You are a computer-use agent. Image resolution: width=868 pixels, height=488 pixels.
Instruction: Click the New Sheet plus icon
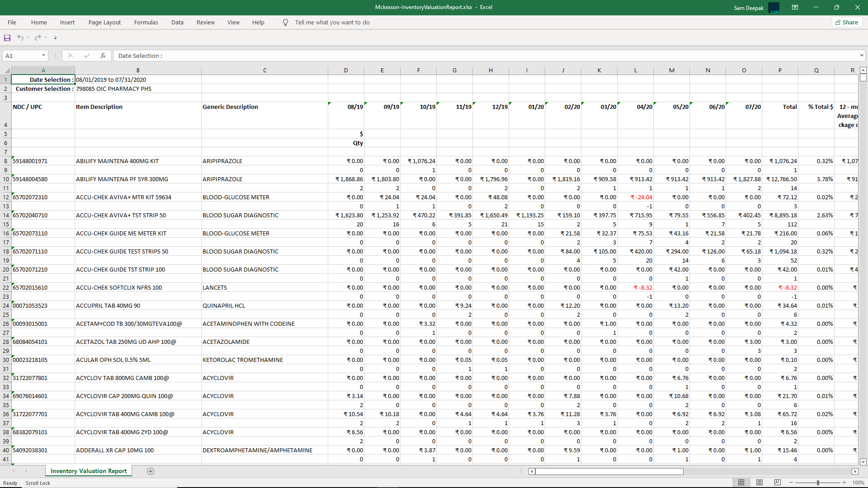(151, 471)
